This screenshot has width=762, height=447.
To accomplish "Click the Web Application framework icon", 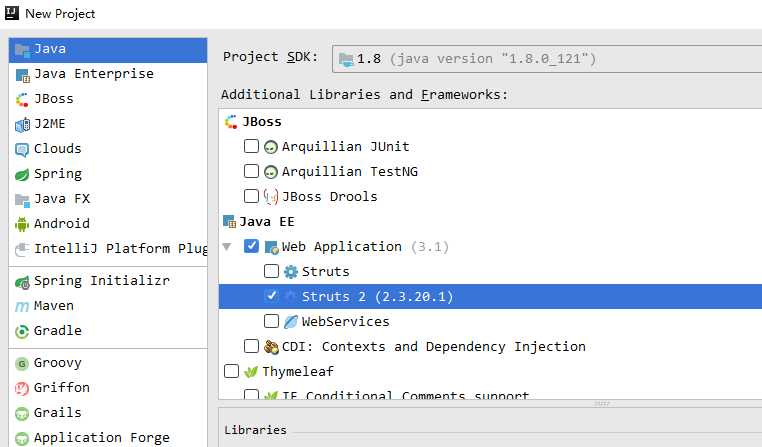I will click(271, 247).
